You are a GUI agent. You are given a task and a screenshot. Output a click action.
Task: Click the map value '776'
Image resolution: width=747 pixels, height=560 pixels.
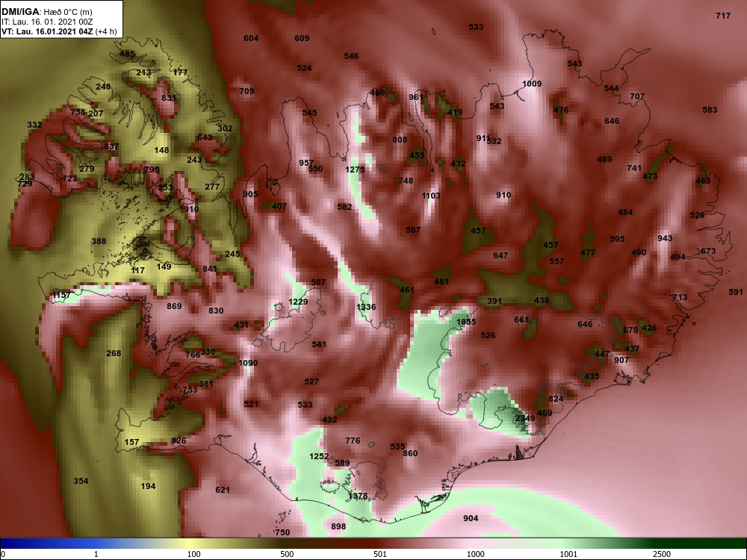point(353,441)
